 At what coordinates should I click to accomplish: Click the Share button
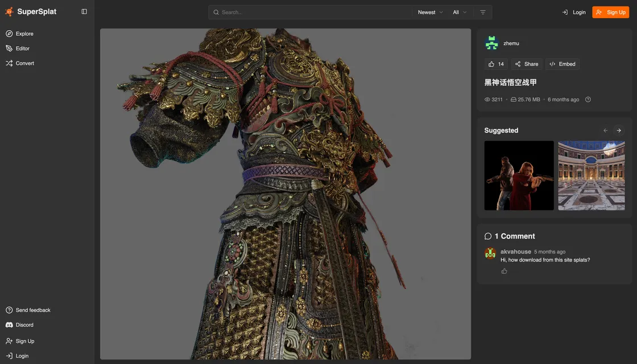click(527, 64)
